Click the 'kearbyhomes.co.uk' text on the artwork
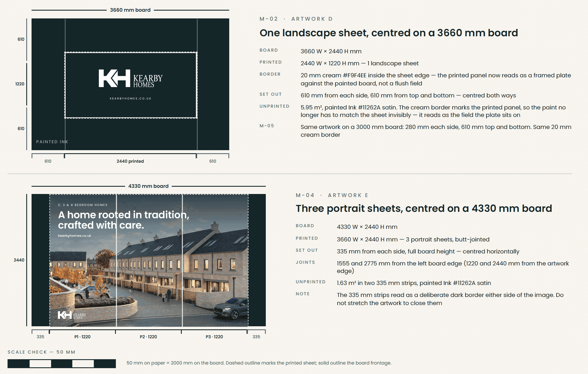This screenshot has height=374, width=588. [x=75, y=236]
